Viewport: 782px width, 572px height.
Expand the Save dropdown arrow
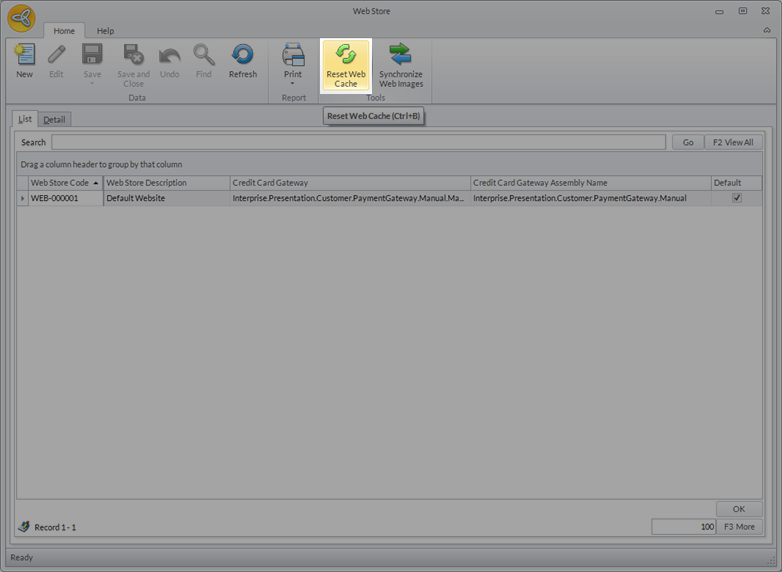point(92,84)
